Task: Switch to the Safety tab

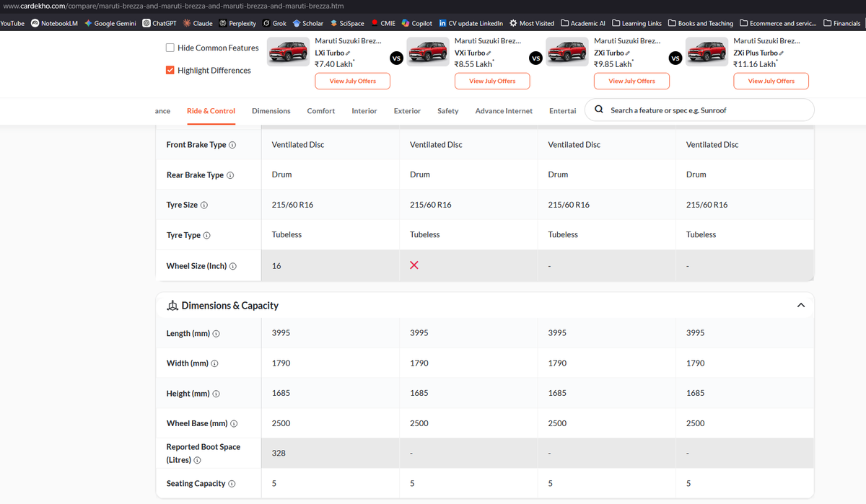Action: 448,111
